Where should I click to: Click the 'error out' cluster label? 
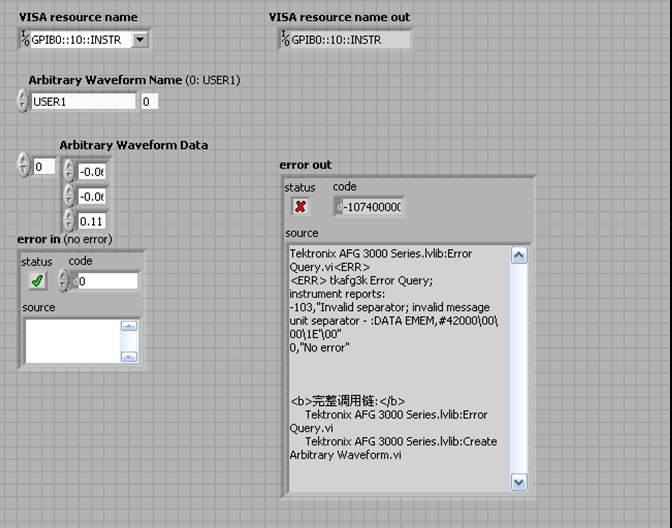pos(305,165)
